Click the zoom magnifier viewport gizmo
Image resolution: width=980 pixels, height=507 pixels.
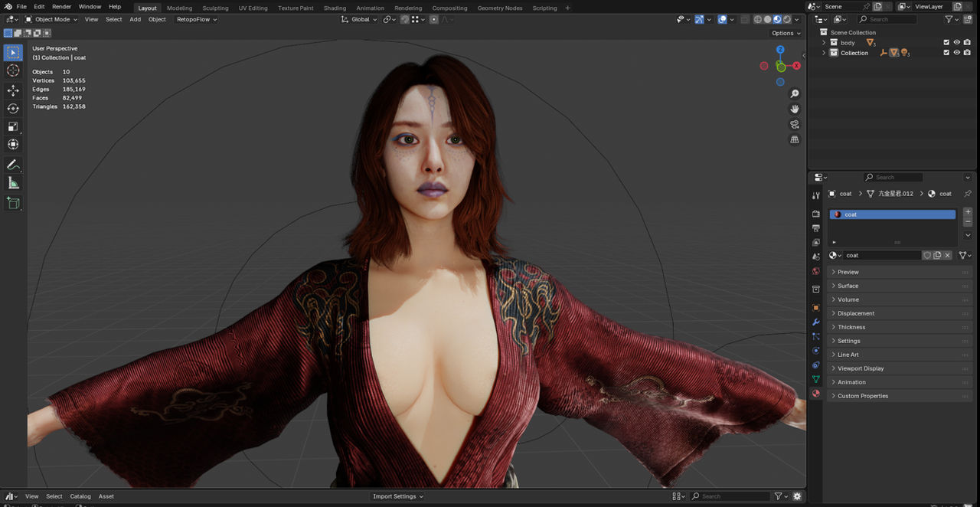[795, 93]
